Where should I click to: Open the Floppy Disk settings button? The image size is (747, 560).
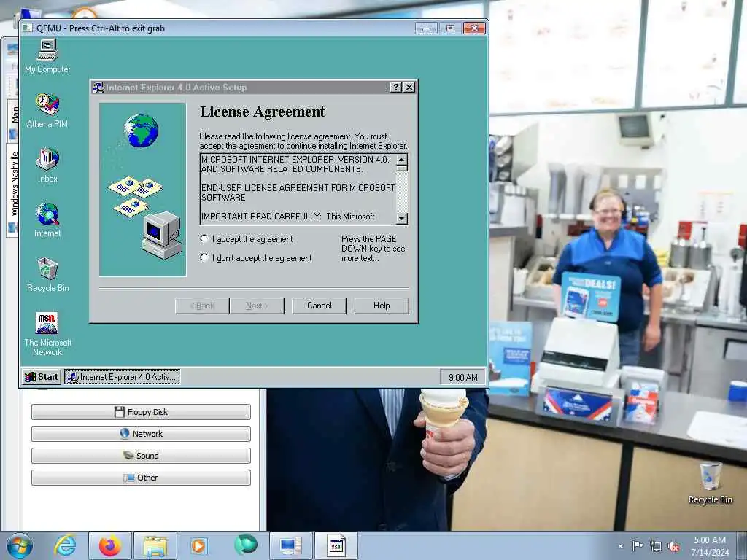click(141, 412)
